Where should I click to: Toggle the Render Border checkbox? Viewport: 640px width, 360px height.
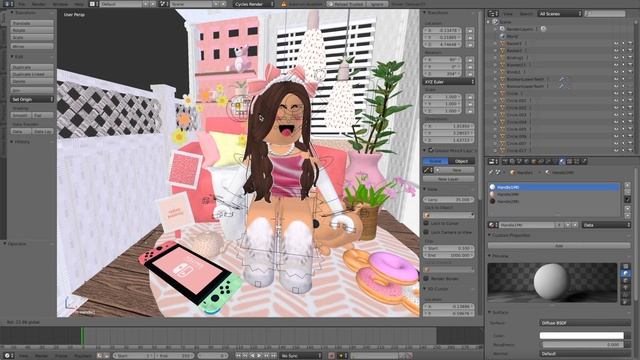point(426,278)
